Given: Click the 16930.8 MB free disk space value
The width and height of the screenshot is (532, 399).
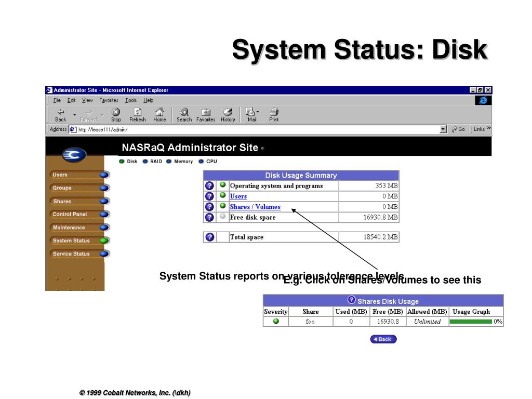Looking at the screenshot, I should 380,217.
